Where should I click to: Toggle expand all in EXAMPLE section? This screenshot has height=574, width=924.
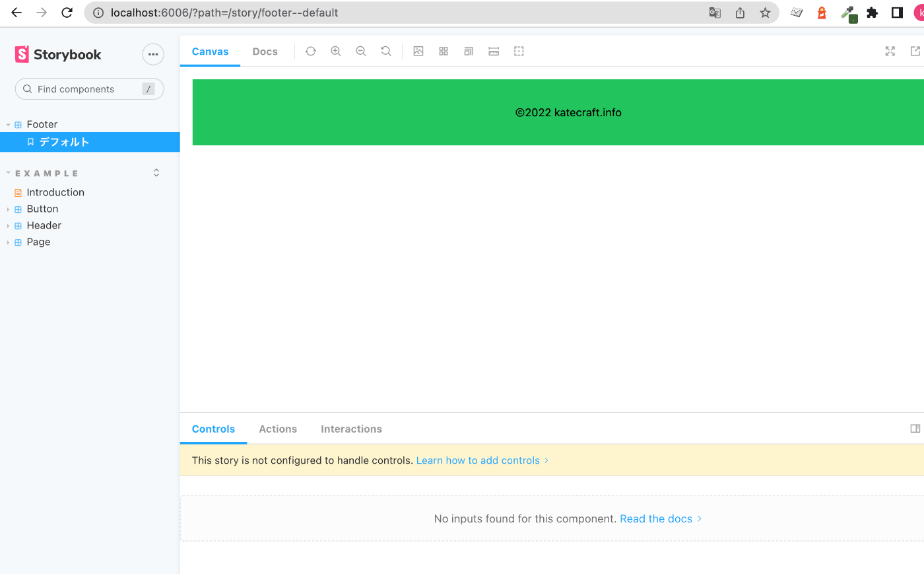[x=156, y=173]
